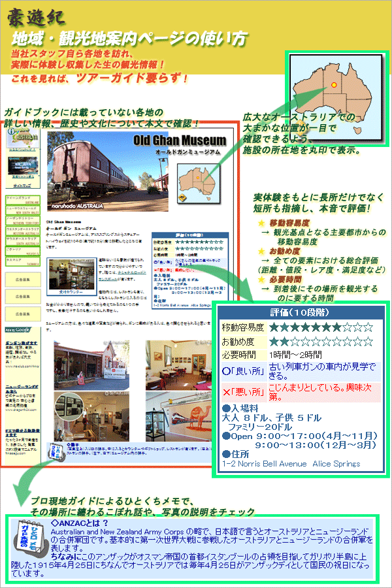Image resolution: width=392 pixels, height=588 pixels.
Task: Click the second 広告募集 ad box
Action: click(x=23, y=297)
